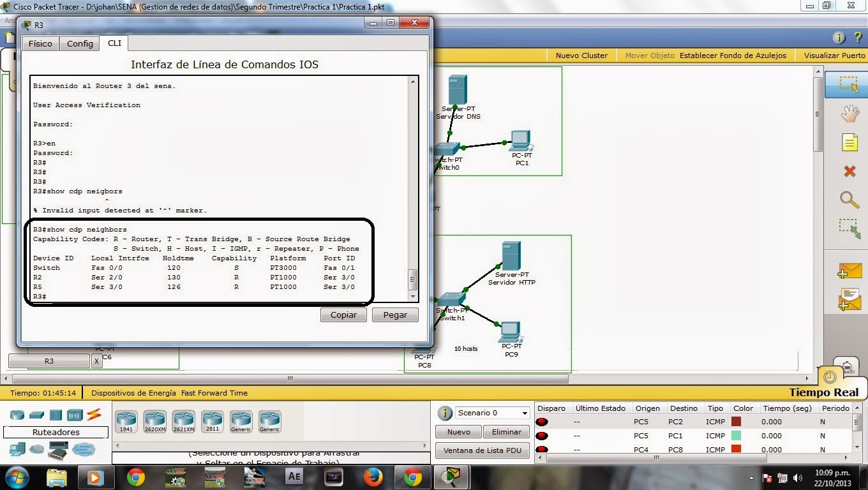Select the Add Complex PDU tool
Viewport: 868px width, 490px height.
coord(849,297)
